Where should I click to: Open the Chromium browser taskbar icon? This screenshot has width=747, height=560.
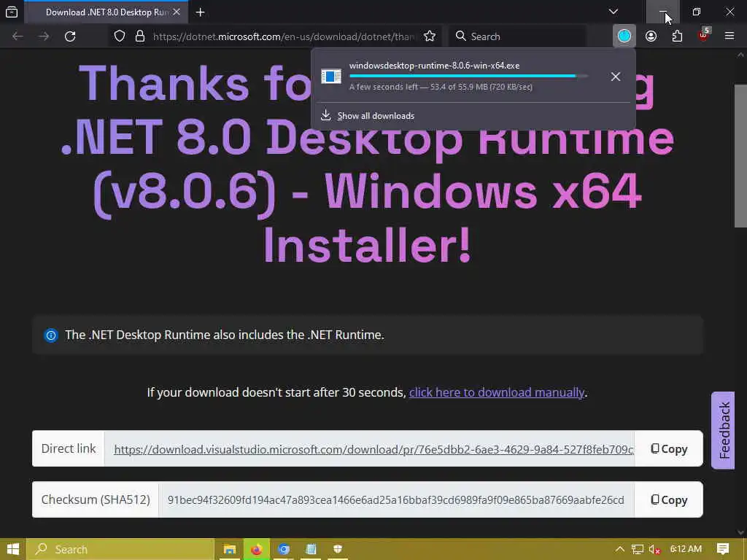tap(284, 549)
